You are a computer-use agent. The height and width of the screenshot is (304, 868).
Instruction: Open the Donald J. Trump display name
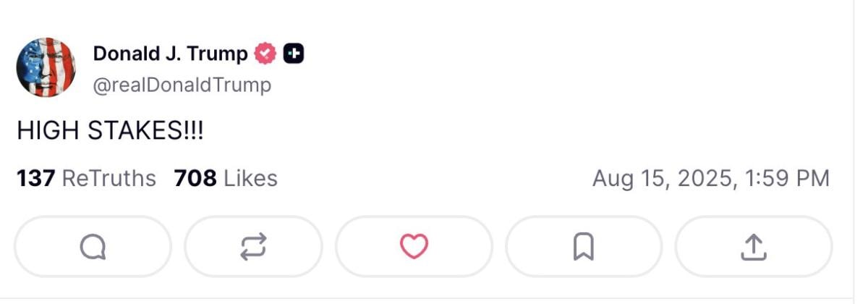click(171, 54)
